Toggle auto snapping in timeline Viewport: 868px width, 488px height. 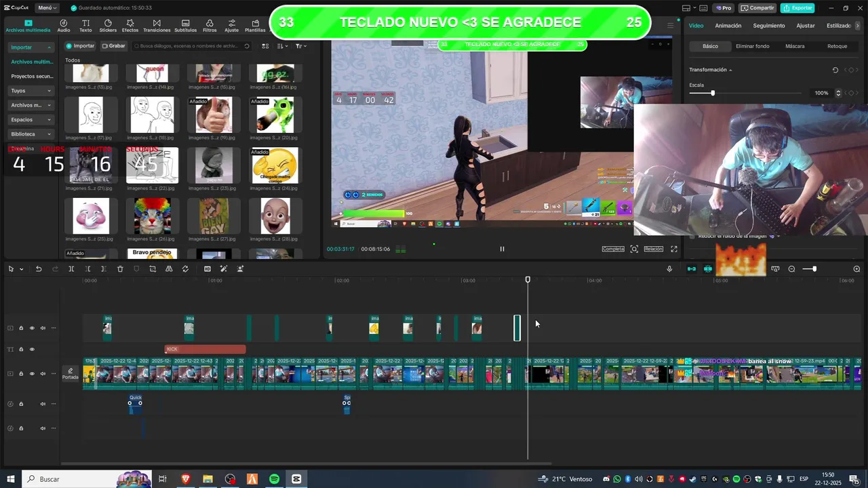pos(708,269)
